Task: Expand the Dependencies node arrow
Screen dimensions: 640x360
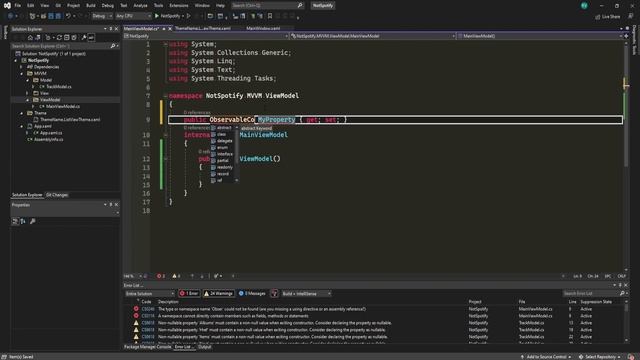Action: [22, 67]
